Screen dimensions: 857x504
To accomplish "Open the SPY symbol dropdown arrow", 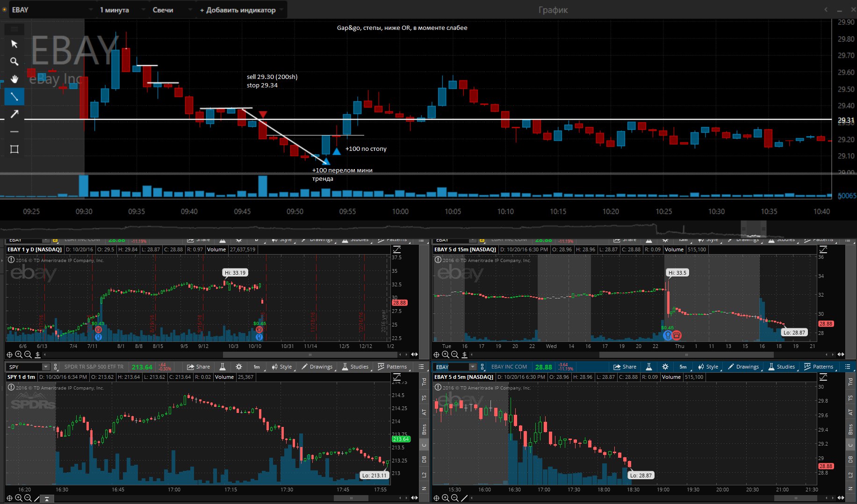I will tap(45, 367).
